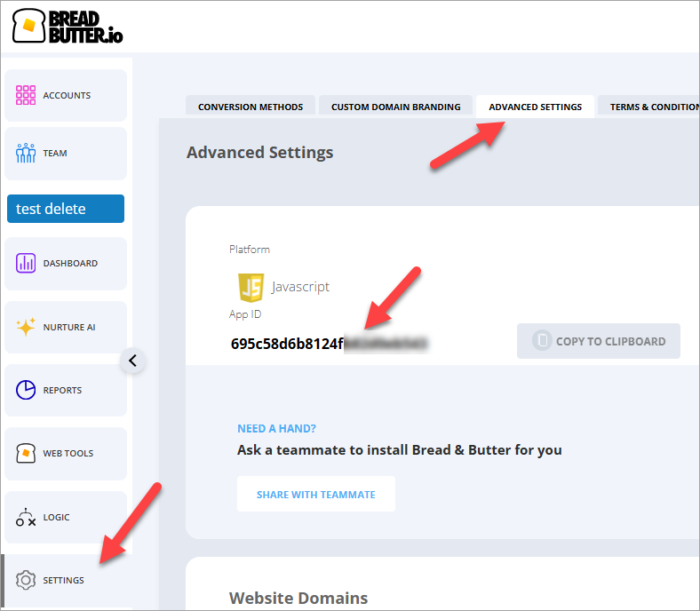Click the Javascript platform JS icon
Screen dimensions: 700x611
point(249,287)
